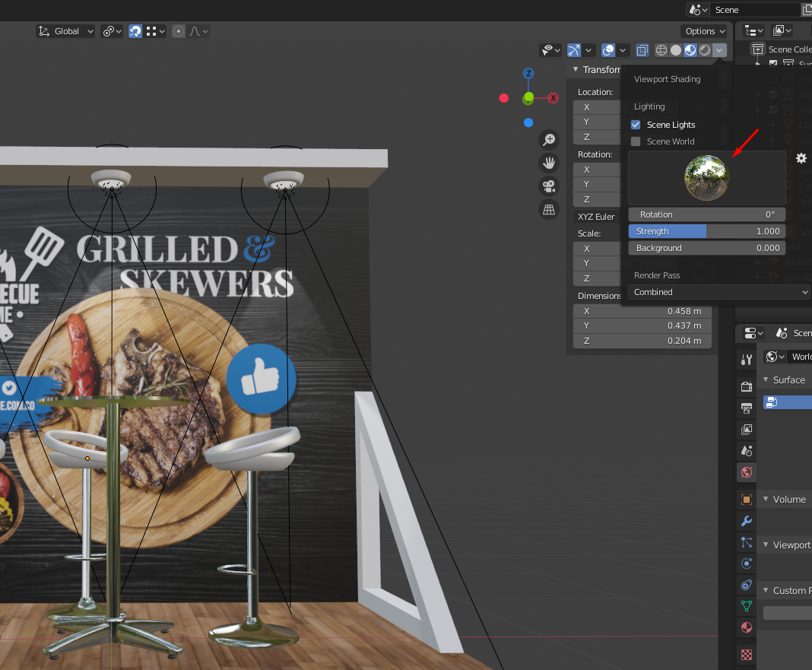Open the Options dropdown
Image resolution: width=812 pixels, height=670 pixels.
pos(704,31)
